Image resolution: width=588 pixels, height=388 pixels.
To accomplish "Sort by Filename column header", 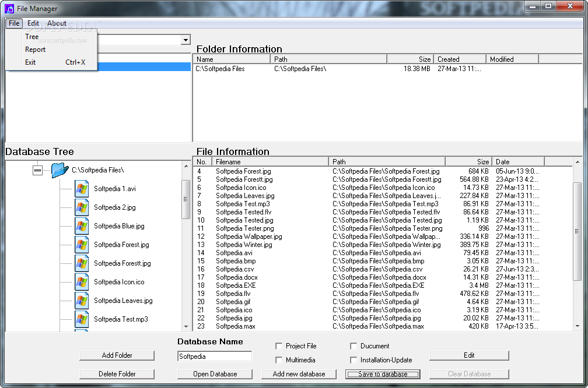I will 270,162.
